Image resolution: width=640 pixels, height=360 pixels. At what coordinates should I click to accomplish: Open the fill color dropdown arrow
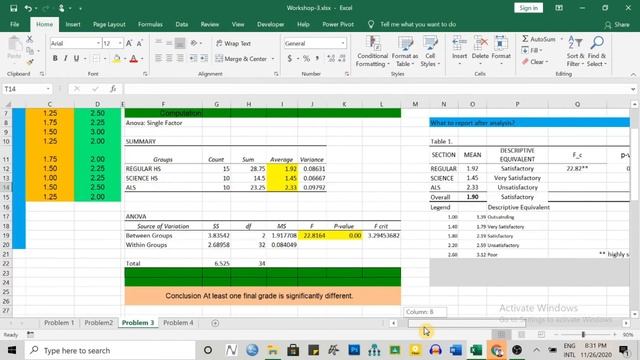[125, 59]
